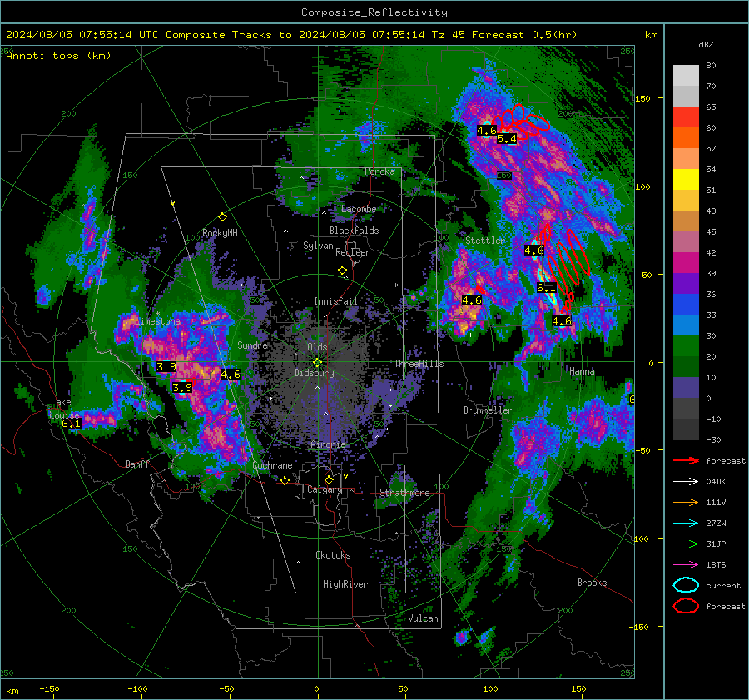
Task: Click the Limestone label
Action: 157,321
